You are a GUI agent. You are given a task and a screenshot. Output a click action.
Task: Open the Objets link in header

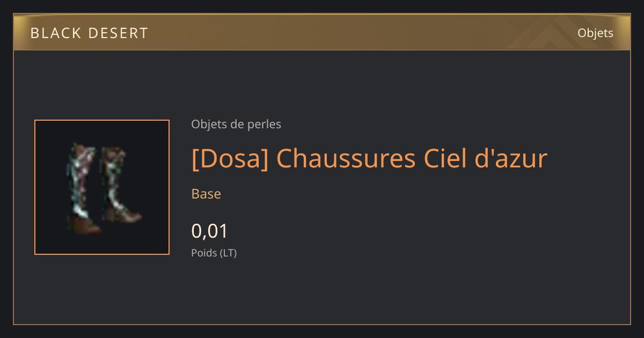coord(595,33)
